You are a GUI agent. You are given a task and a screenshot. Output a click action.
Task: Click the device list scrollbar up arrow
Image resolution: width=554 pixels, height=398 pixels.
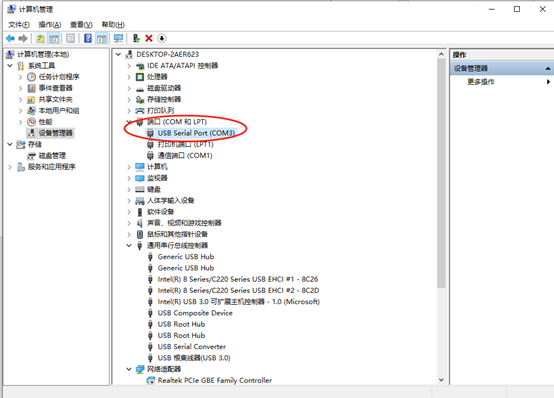[x=441, y=54]
